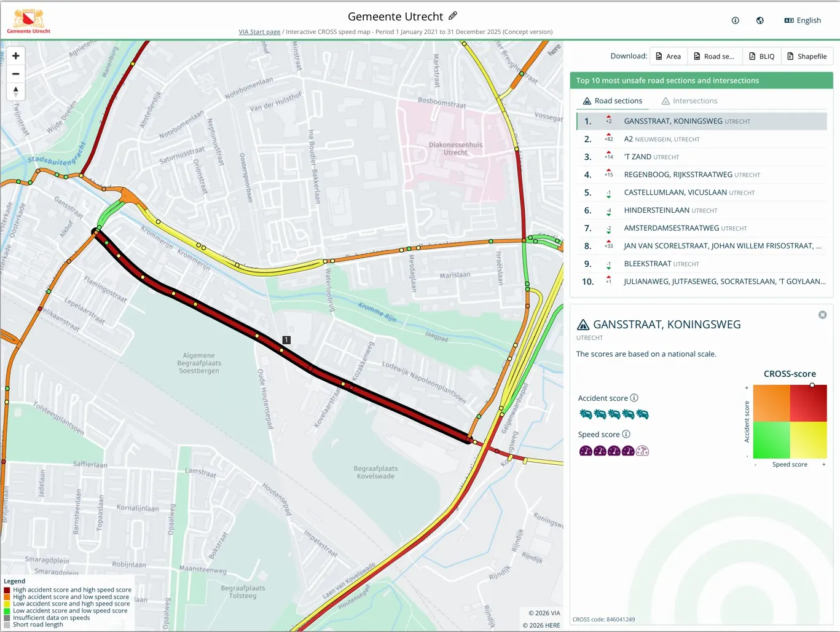
Task: Switch to the Road sections tab
Action: coord(612,101)
